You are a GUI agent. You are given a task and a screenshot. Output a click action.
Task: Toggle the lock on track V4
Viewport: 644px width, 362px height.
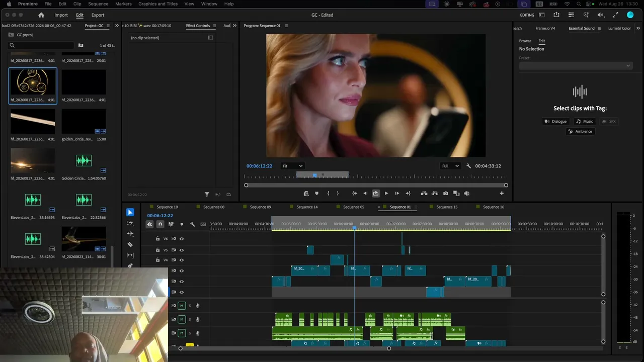click(x=157, y=260)
